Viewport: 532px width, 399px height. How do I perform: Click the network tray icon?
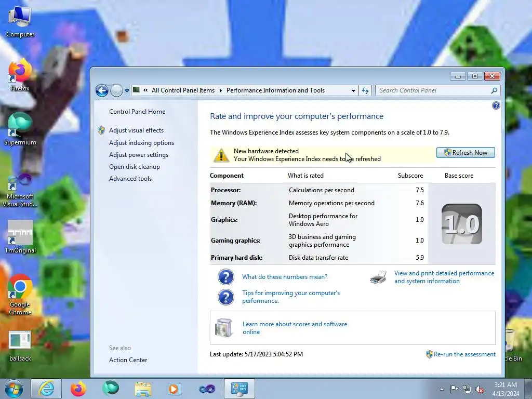467,389
